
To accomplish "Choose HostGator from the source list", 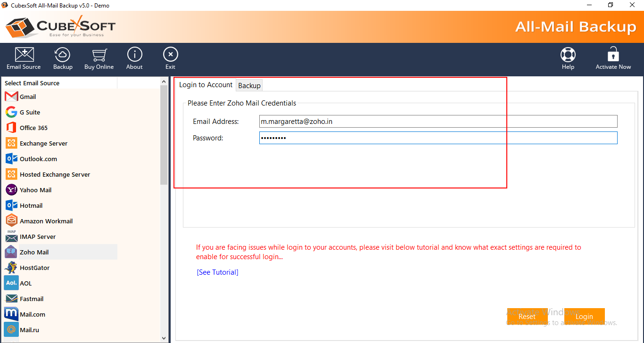I will pos(34,268).
